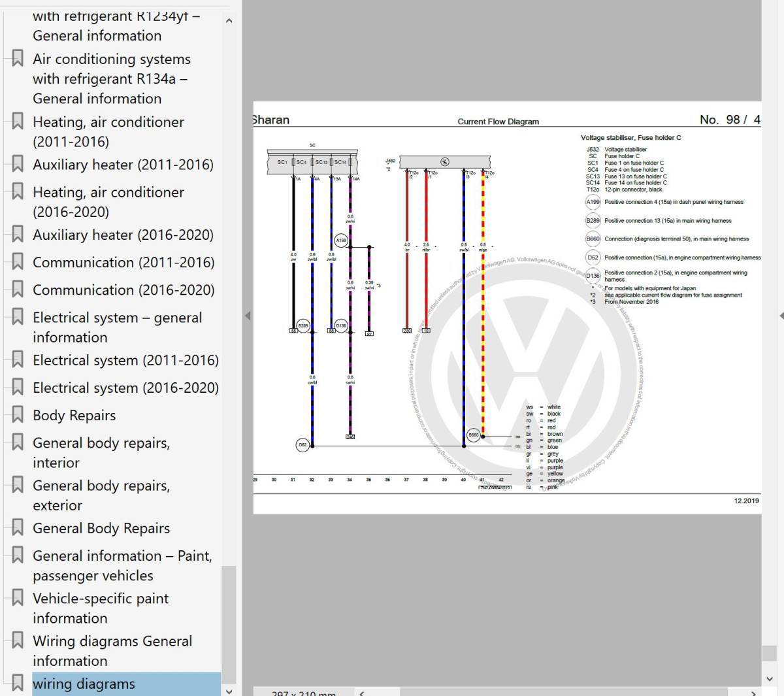Select 'Heating, air conditioner (2011-2016)' bookmark
Viewport: 784px width, 696px height.
pyautogui.click(x=108, y=131)
